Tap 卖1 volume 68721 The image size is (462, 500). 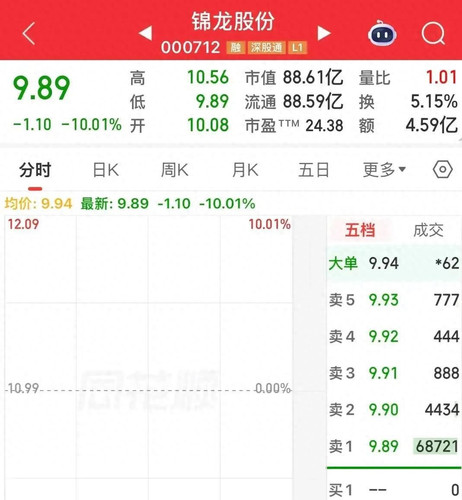pos(436,446)
